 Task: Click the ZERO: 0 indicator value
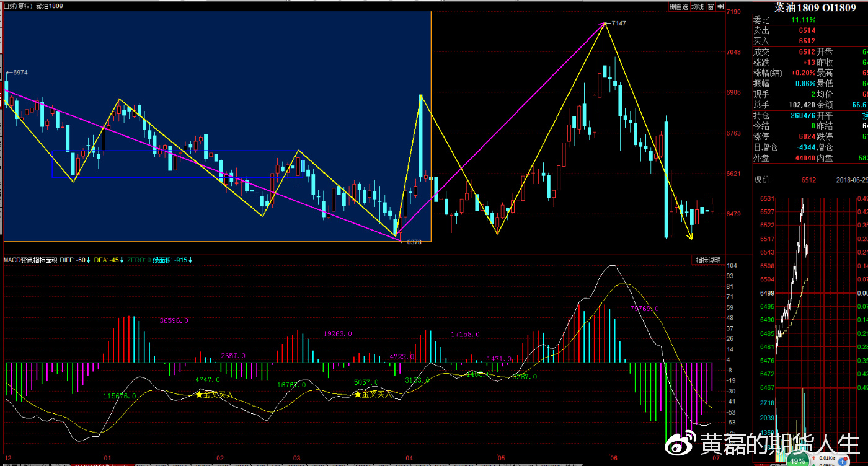139,260
